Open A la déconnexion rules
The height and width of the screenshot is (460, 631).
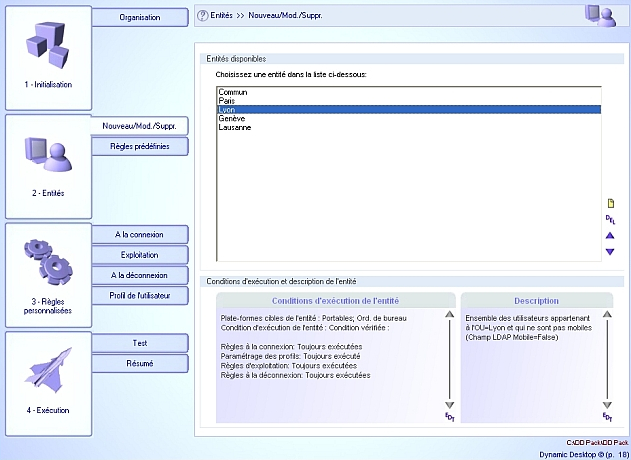tap(140, 276)
